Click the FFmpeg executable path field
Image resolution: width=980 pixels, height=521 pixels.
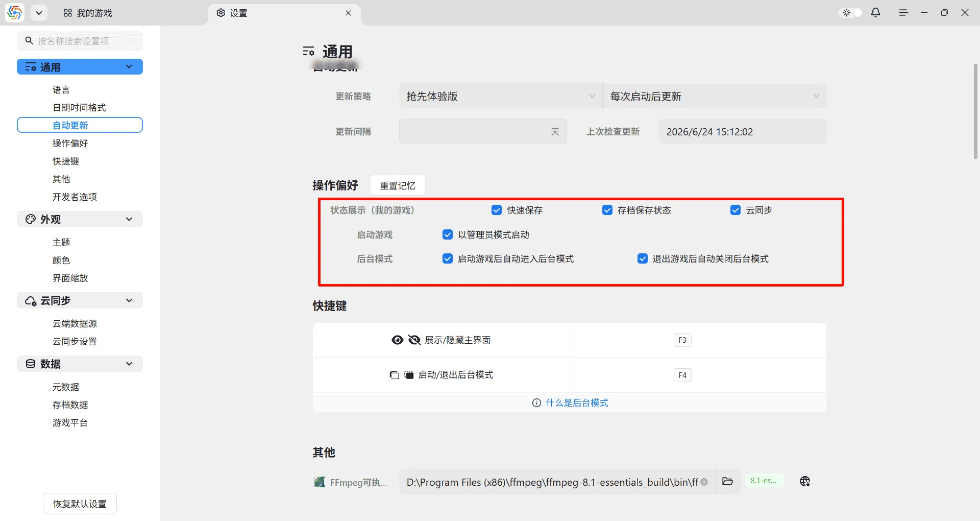pyautogui.click(x=557, y=482)
